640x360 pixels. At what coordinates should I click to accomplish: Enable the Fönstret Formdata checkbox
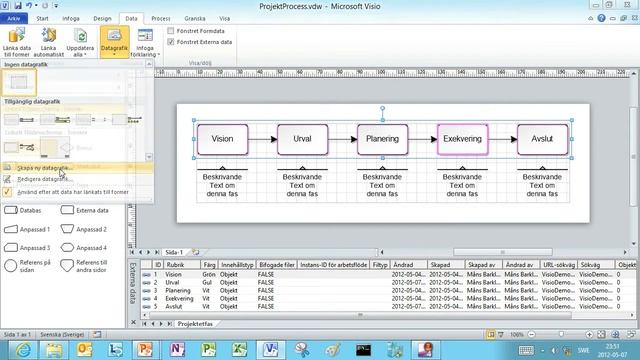(171, 31)
